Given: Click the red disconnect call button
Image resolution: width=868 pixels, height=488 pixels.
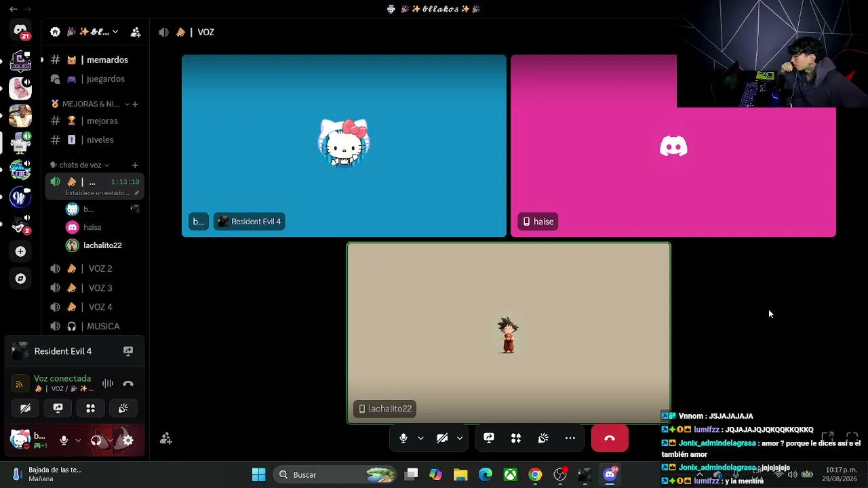Looking at the screenshot, I should pyautogui.click(x=610, y=439).
